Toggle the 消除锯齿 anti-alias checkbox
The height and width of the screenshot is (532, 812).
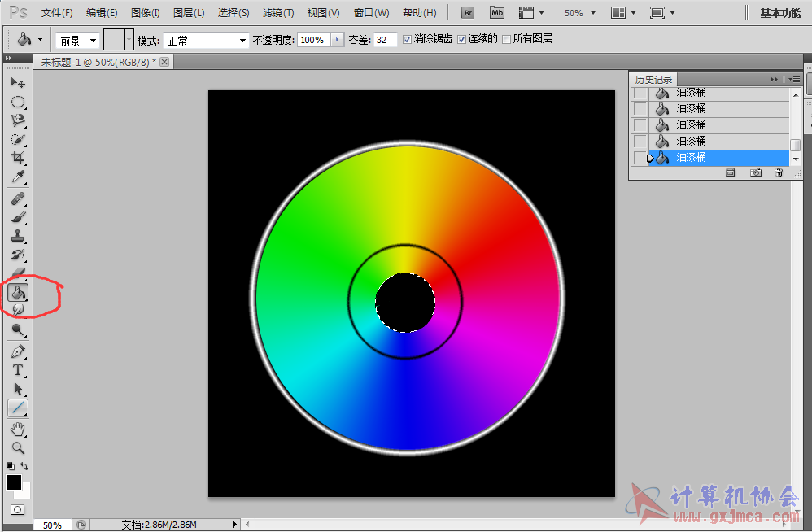(x=407, y=39)
